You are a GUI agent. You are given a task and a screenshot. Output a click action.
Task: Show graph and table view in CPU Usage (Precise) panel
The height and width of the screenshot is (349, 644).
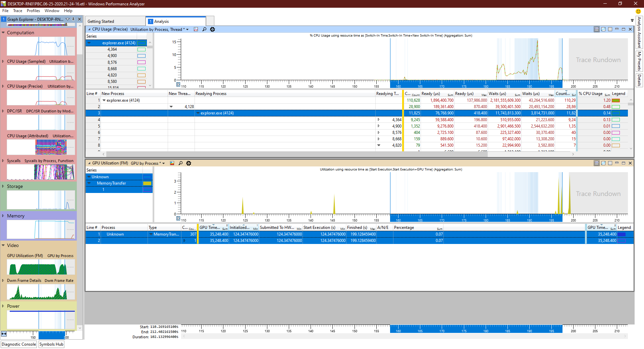click(x=597, y=29)
